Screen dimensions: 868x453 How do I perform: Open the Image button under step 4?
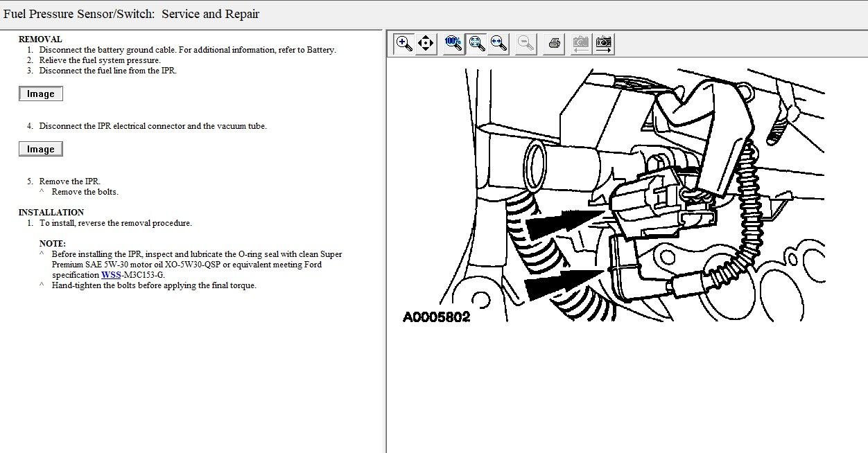(41, 150)
